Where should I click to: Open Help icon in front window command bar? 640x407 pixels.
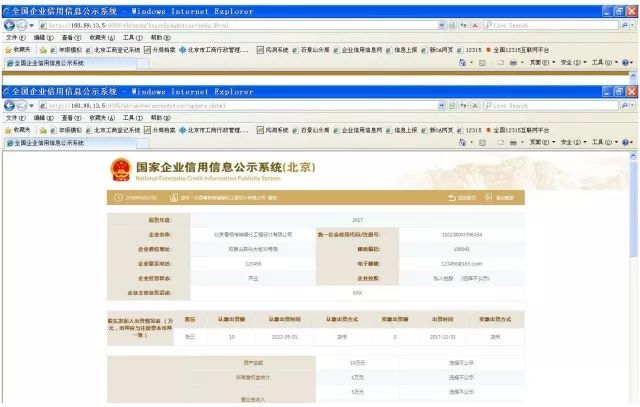pyautogui.click(x=625, y=142)
